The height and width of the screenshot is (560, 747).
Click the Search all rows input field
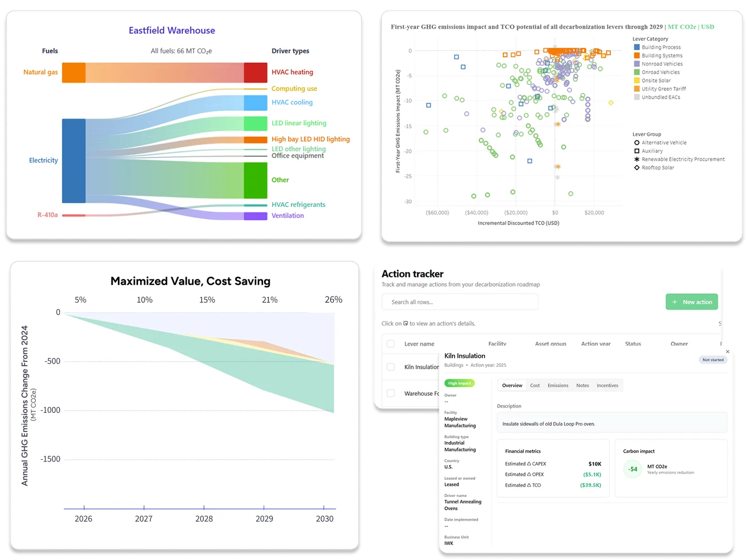point(459,301)
